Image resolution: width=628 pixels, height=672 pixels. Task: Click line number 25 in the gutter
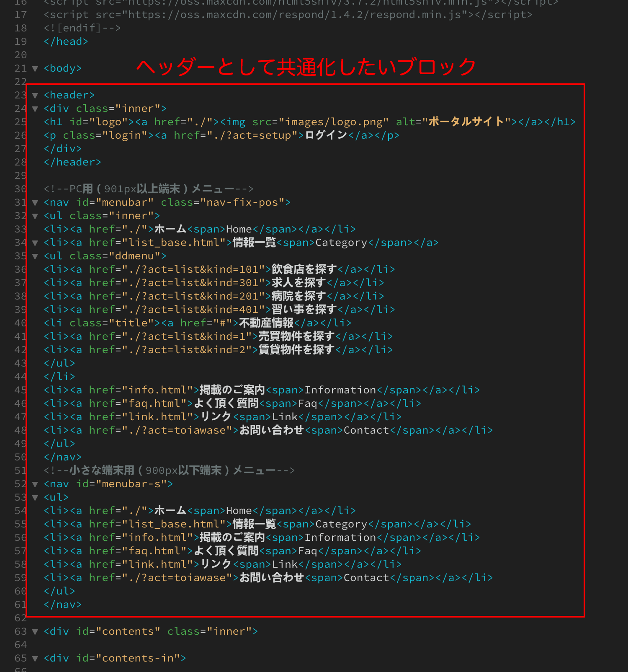coord(21,122)
